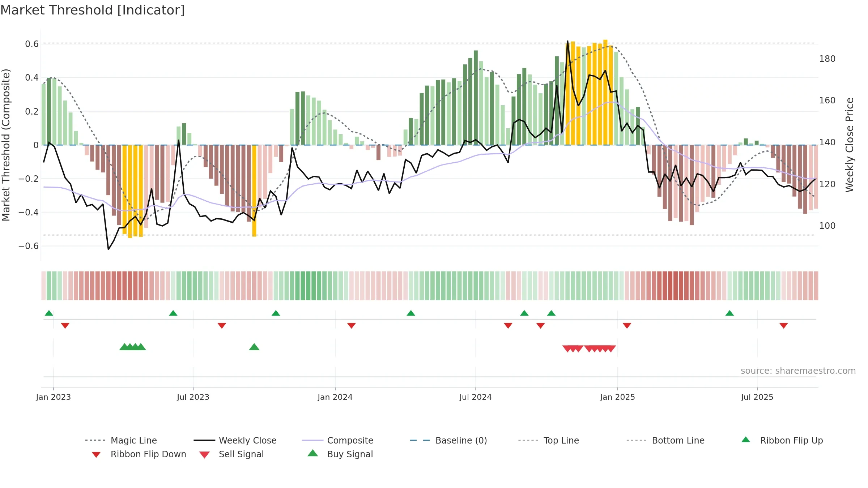The image size is (868, 488).
Task: Click the 0.6 left axis tick label
Action: [32, 44]
